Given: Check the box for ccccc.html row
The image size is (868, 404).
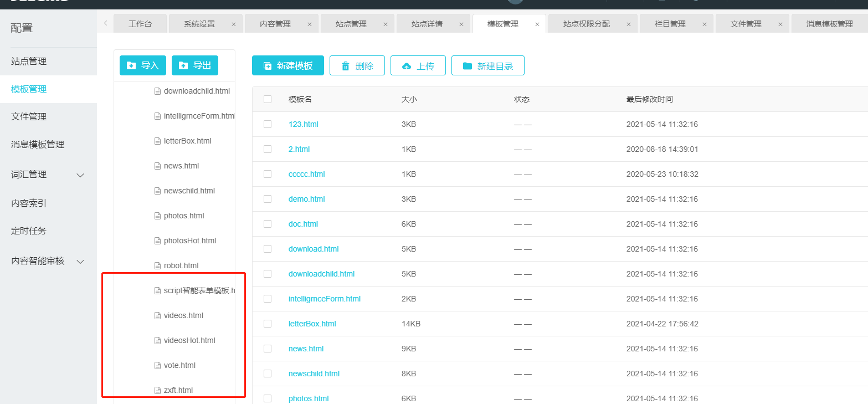Looking at the screenshot, I should pyautogui.click(x=268, y=174).
